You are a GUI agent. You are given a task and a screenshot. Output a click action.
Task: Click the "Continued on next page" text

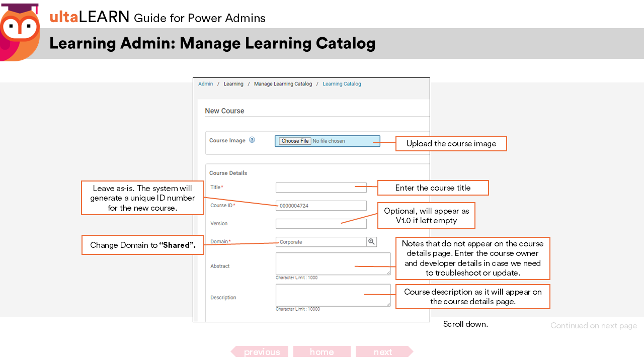594,326
